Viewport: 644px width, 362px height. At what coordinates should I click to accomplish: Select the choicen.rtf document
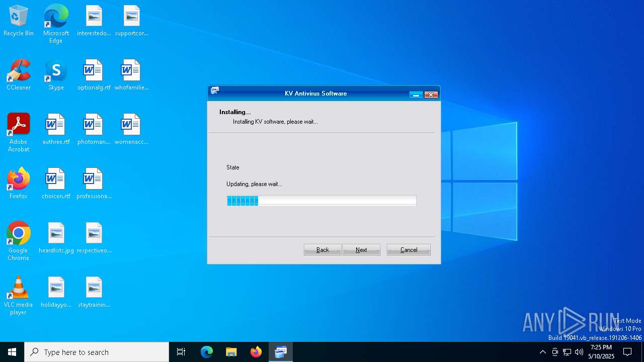point(56,184)
